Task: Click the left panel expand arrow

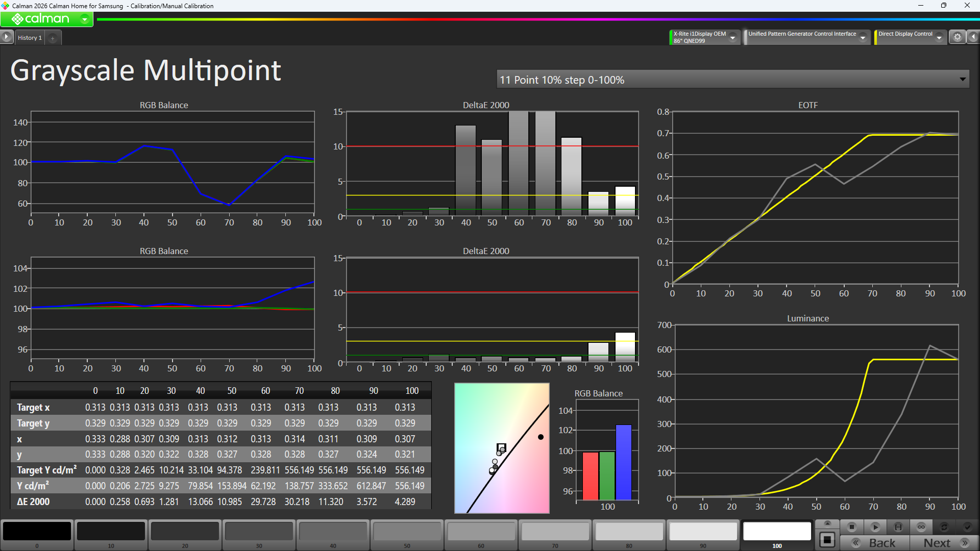Action: 6,37
